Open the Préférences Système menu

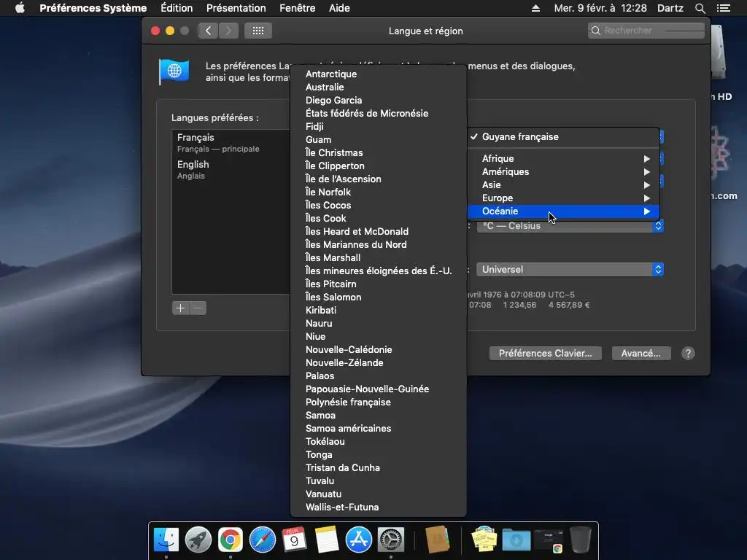[93, 8]
